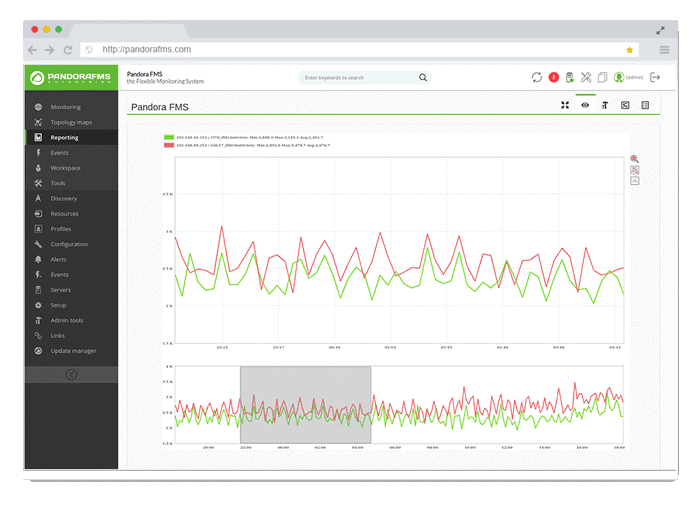Click the Profiles sidebar icon
Screen dimensions: 700x510
tap(38, 229)
